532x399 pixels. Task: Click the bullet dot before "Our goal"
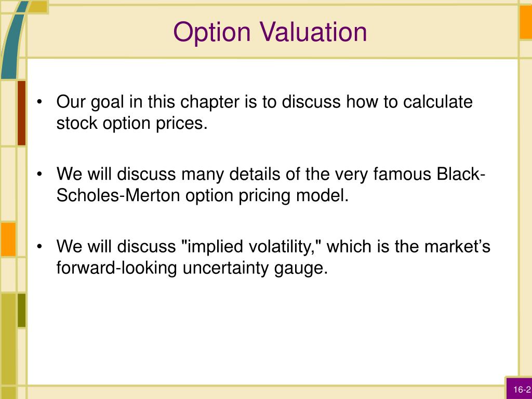[x=40, y=102]
